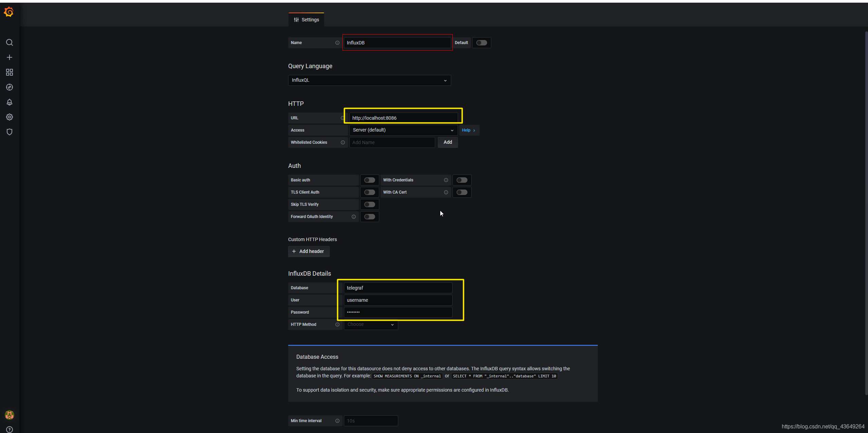868x433 pixels.
Task: Click the Database field containing telegraf
Action: [398, 288]
